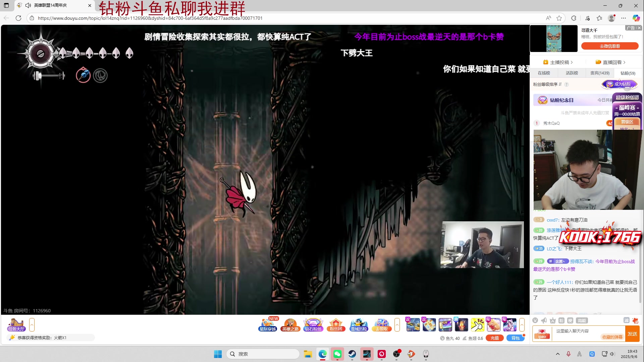Screen dimensions: 644x362
Task: Click the taskbar 搜索 search box
Action: click(x=263, y=354)
